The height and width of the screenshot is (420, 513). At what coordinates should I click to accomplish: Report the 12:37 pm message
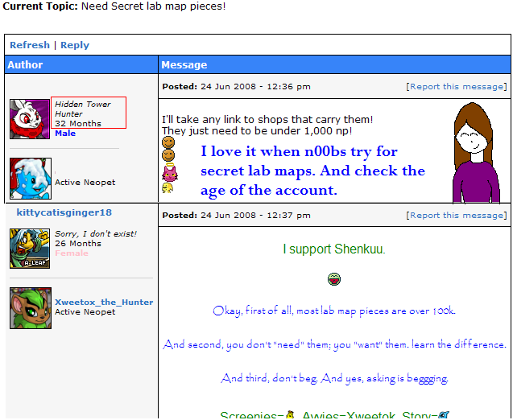pyautogui.click(x=457, y=216)
